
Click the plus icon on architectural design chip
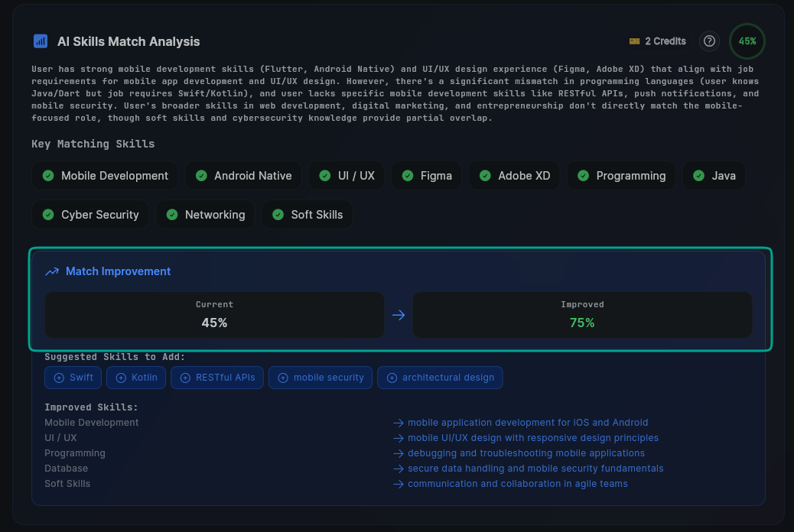click(391, 377)
